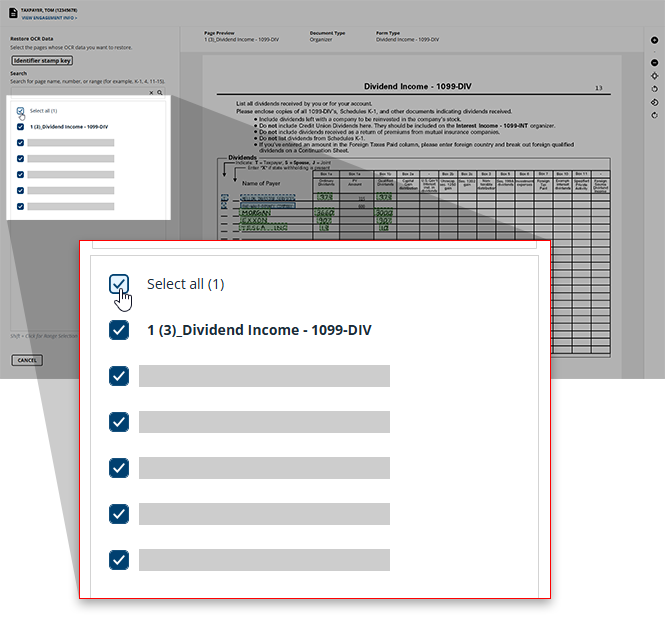Clear the search field with the X icon
Image resolution: width=665 pixels, height=621 pixels.
(150, 92)
